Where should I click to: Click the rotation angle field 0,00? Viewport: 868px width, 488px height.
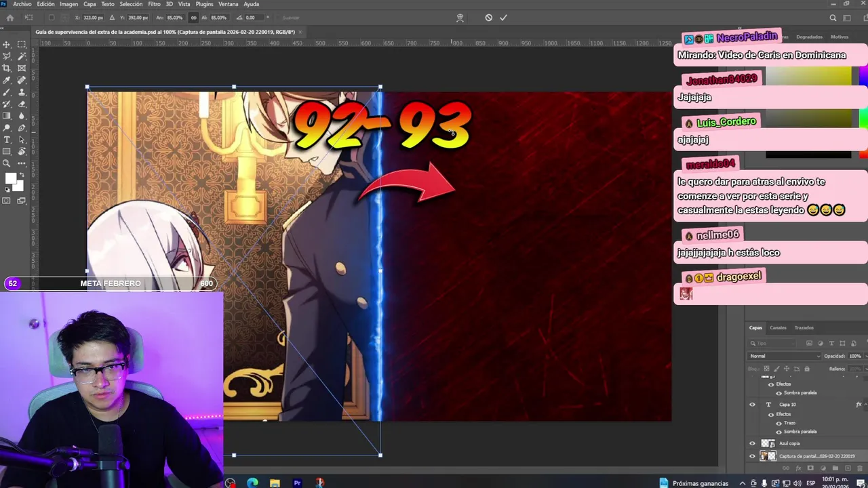[254, 18]
